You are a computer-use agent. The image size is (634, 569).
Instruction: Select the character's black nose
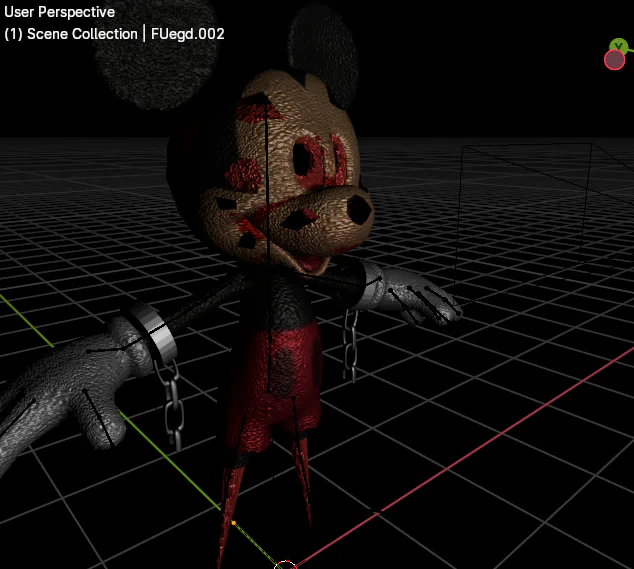pos(359,209)
